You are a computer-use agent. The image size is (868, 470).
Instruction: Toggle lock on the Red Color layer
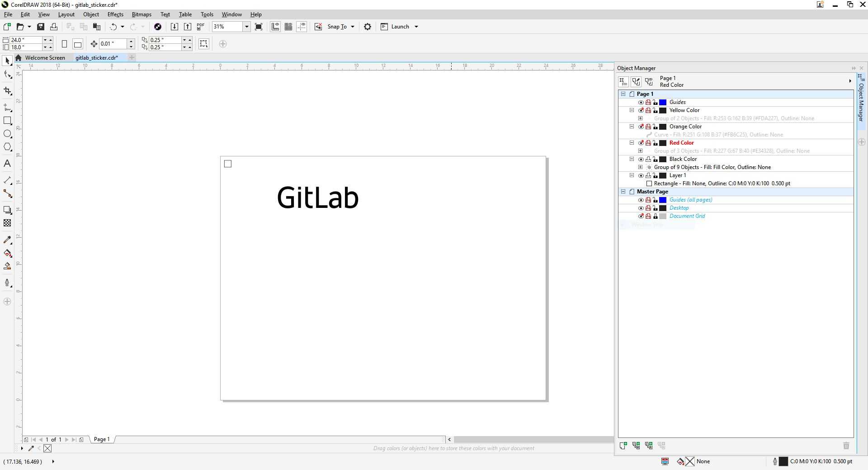655,143
